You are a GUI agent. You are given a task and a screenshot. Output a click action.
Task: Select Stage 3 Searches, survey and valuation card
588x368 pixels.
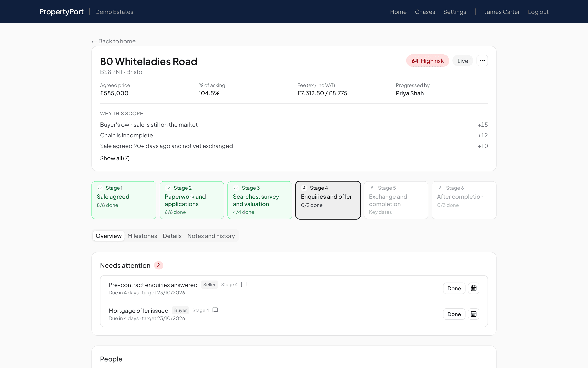260,200
